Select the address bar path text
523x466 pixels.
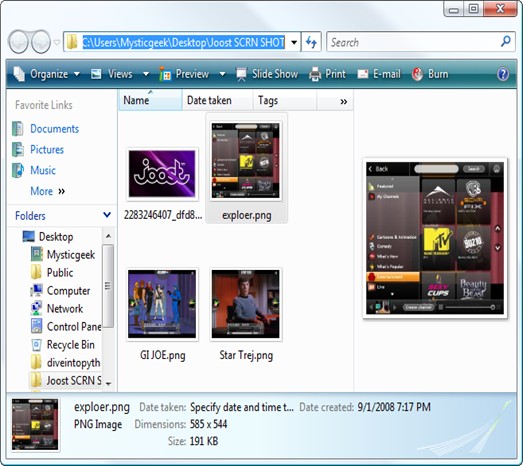183,42
